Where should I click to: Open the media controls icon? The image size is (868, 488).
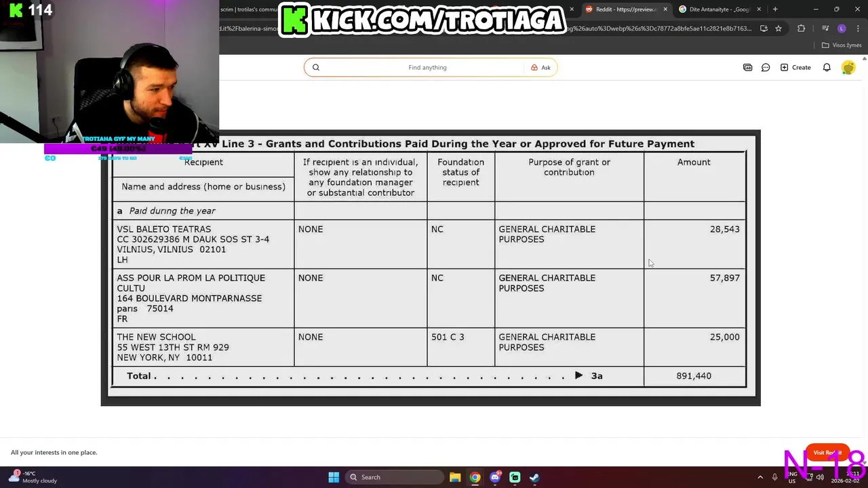point(825,28)
